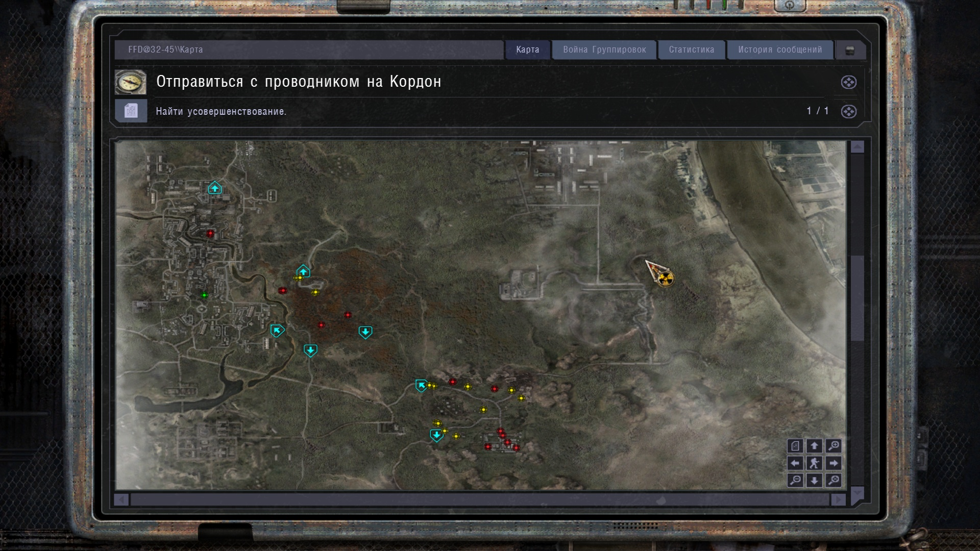Open the map legend document icon
The width and height of the screenshot is (980, 551).
(795, 446)
